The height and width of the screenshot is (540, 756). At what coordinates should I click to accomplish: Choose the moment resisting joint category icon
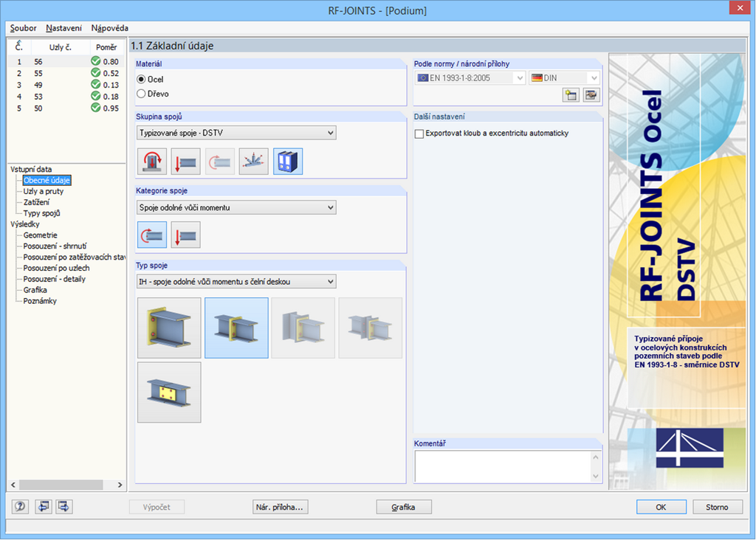pyautogui.click(x=152, y=235)
